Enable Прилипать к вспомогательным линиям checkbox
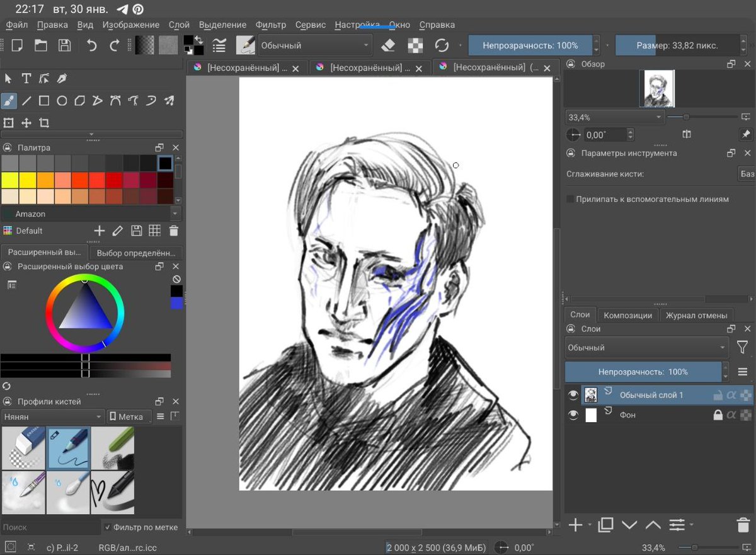The width and height of the screenshot is (756, 555). (x=570, y=199)
